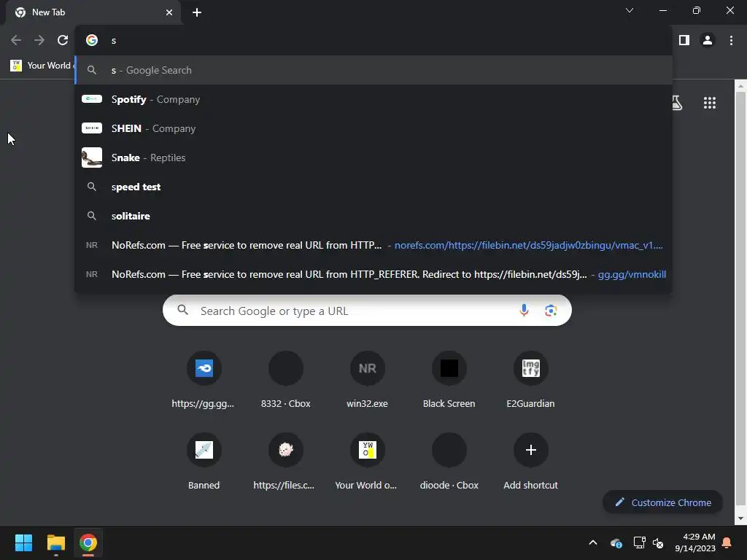Open the profile avatar icon
The height and width of the screenshot is (560, 747).
(708, 41)
